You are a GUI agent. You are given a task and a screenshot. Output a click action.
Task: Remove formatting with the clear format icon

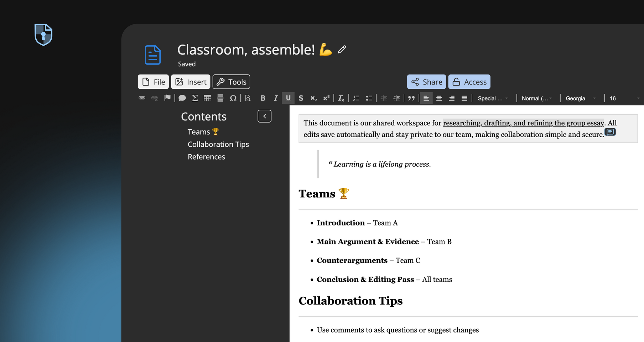click(x=341, y=98)
